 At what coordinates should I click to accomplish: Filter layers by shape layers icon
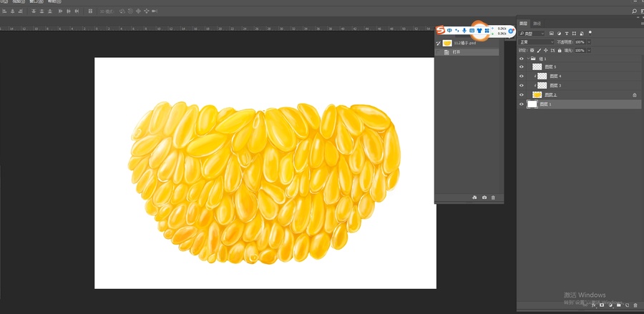[574, 33]
